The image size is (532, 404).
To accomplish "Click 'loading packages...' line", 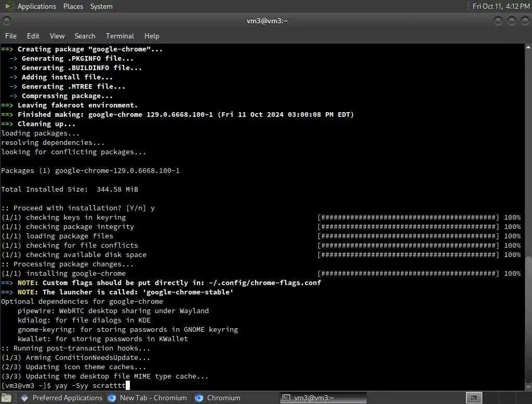I will tap(41, 133).
